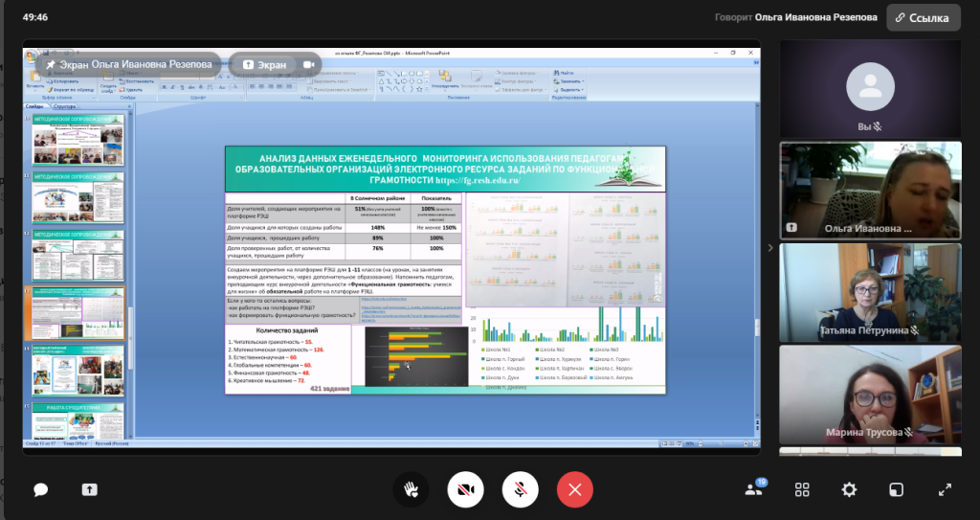This screenshot has height=520, width=980.
Task: Unmute the microphone
Action: pos(520,489)
